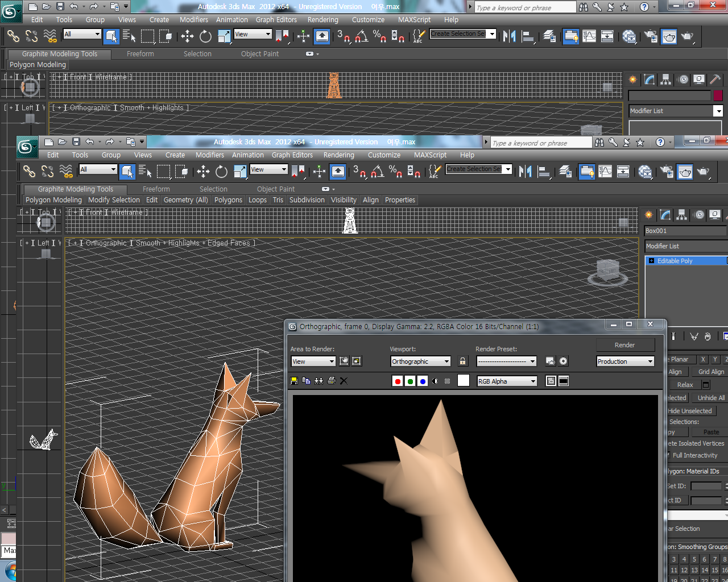Click Edit Named Selection Sets in front window
728x582 pixels.
coord(435,171)
